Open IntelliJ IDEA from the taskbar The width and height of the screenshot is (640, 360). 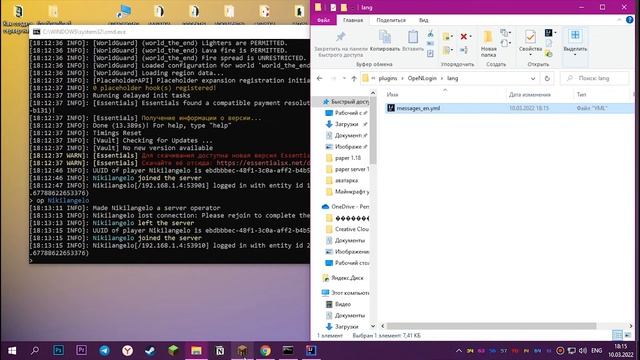pyautogui.click(x=311, y=350)
